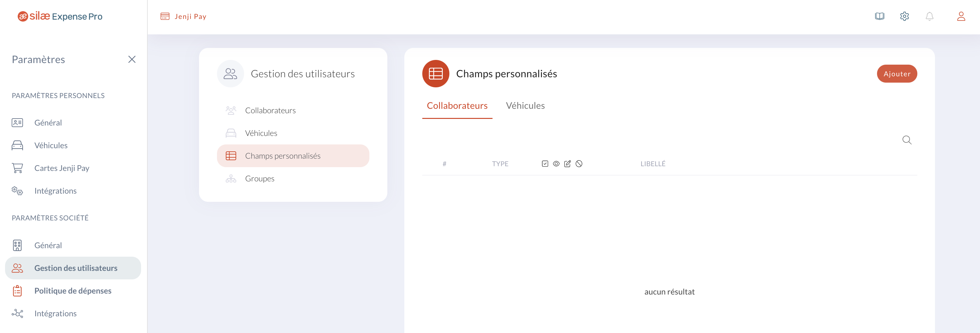Viewport: 980px width, 333px height.
Task: Click the Groupes hierarchy icon
Action: [x=231, y=179]
